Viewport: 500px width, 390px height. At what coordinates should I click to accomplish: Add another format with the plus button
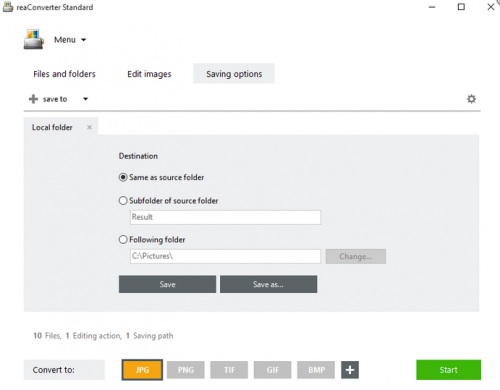(350, 370)
